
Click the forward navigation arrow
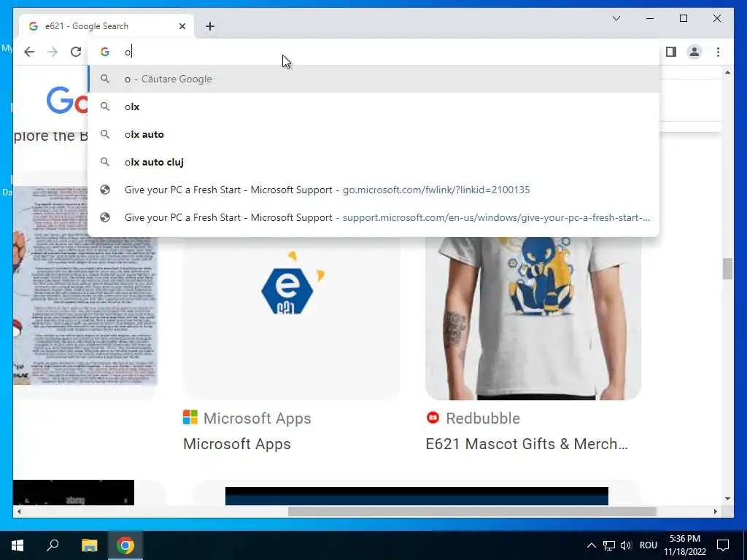click(x=53, y=52)
